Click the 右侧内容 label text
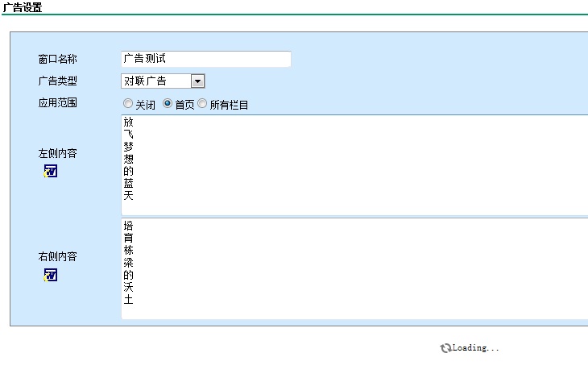Screen dimensions: 588x382 (57, 257)
